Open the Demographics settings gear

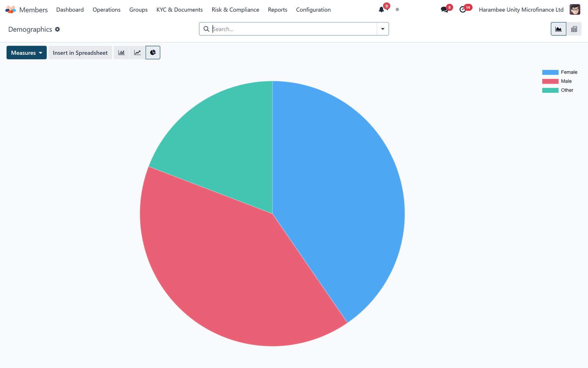coord(57,29)
